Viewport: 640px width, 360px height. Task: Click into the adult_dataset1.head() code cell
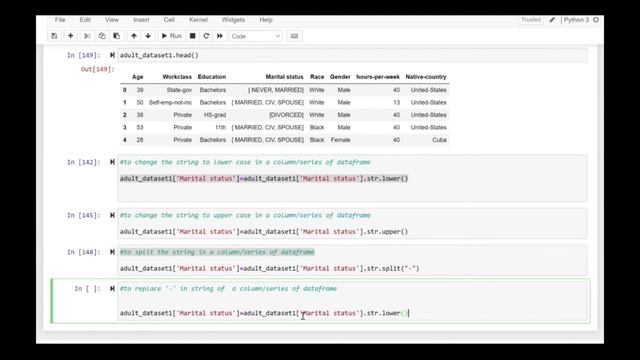(352, 55)
